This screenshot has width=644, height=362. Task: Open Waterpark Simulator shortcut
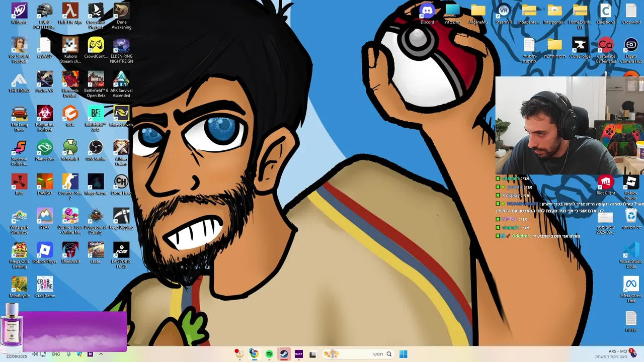coord(19,221)
